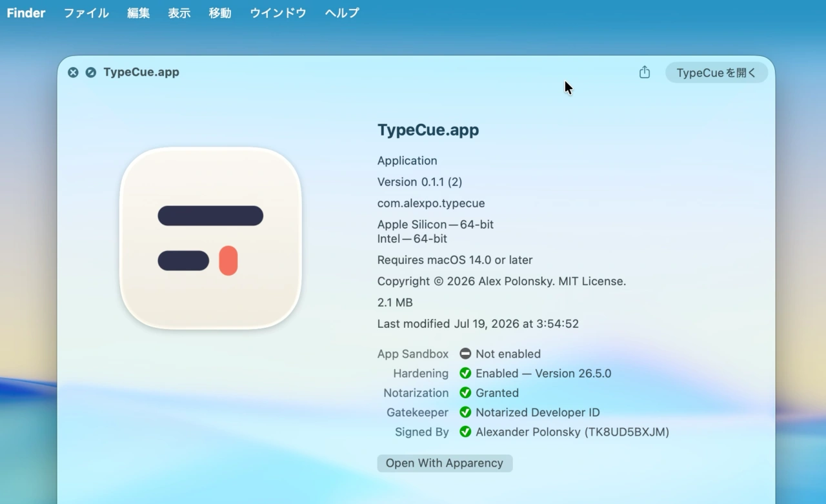This screenshot has width=826, height=504.
Task: Click the Not enabled App Sandbox status icon
Action: pyautogui.click(x=465, y=354)
